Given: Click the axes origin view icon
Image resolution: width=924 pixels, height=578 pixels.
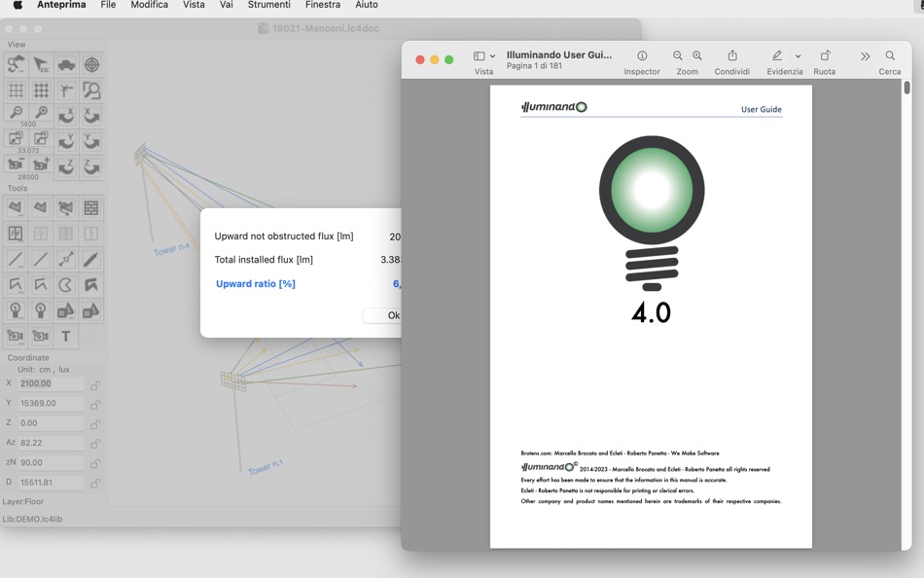Looking at the screenshot, I should pyautogui.click(x=66, y=90).
